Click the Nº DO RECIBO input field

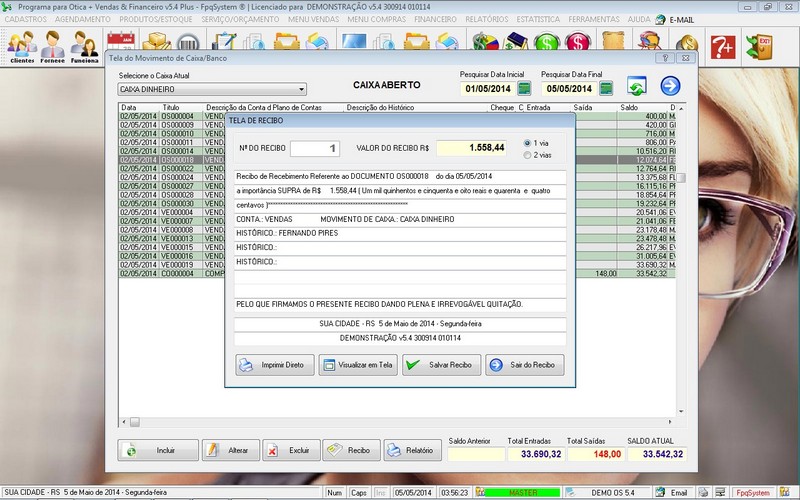(x=315, y=148)
